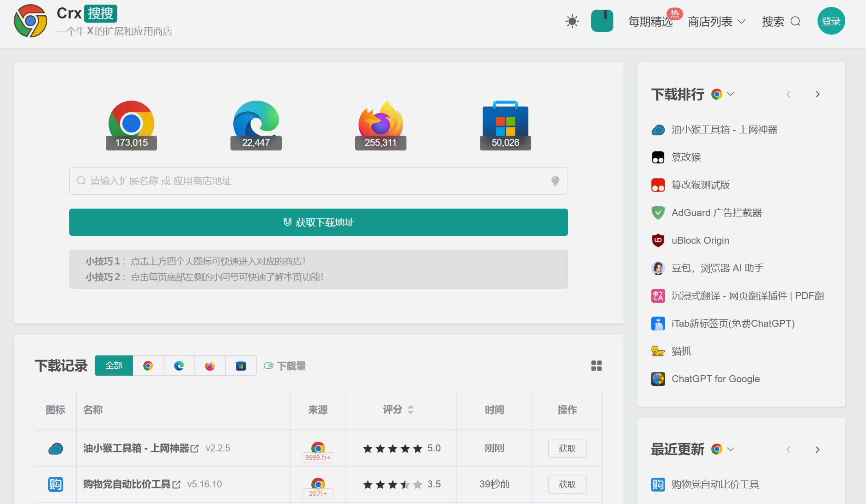This screenshot has height=504, width=866.
Task: Click the uBlock Origin shield icon
Action: (x=658, y=240)
